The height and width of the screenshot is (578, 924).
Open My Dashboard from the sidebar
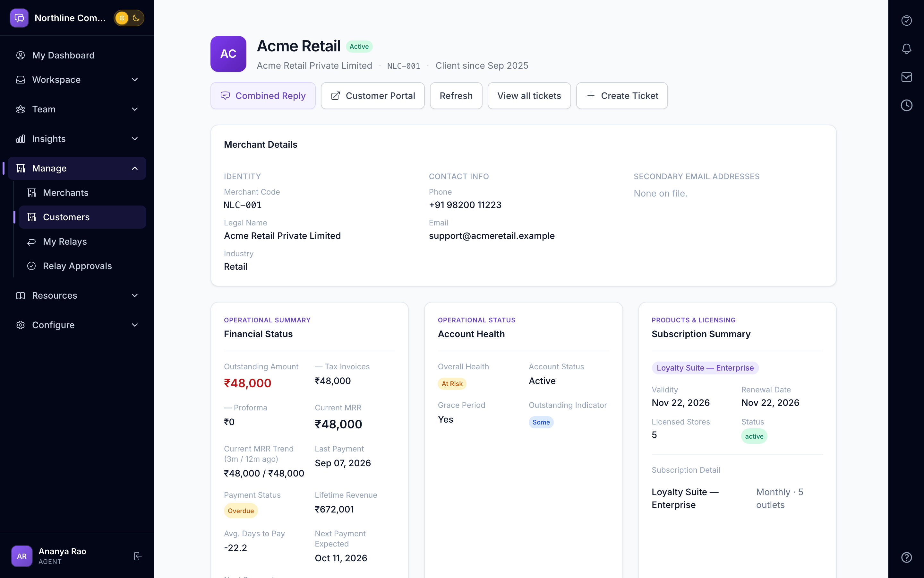tap(77, 55)
